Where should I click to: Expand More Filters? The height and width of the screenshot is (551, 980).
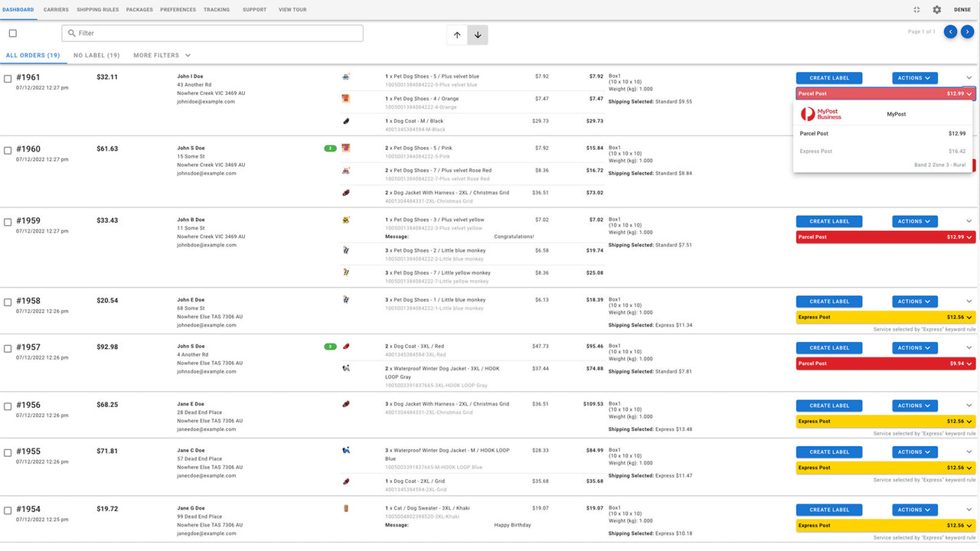point(155,55)
